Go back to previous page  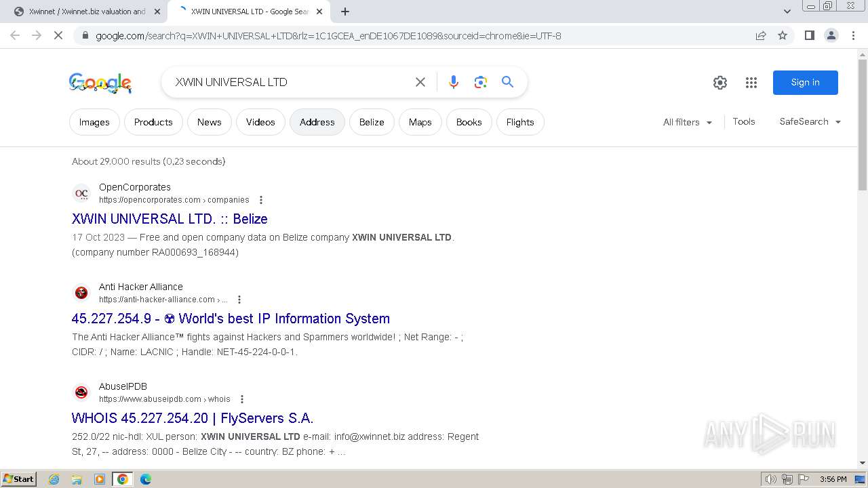15,35
